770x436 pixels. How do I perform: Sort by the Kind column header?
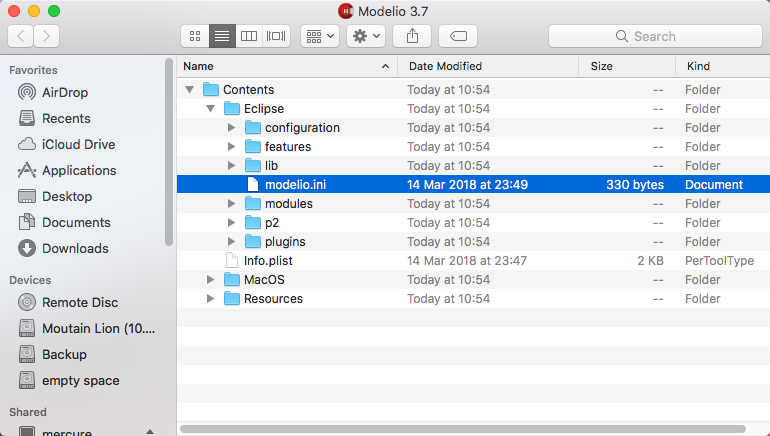pyautogui.click(x=723, y=66)
